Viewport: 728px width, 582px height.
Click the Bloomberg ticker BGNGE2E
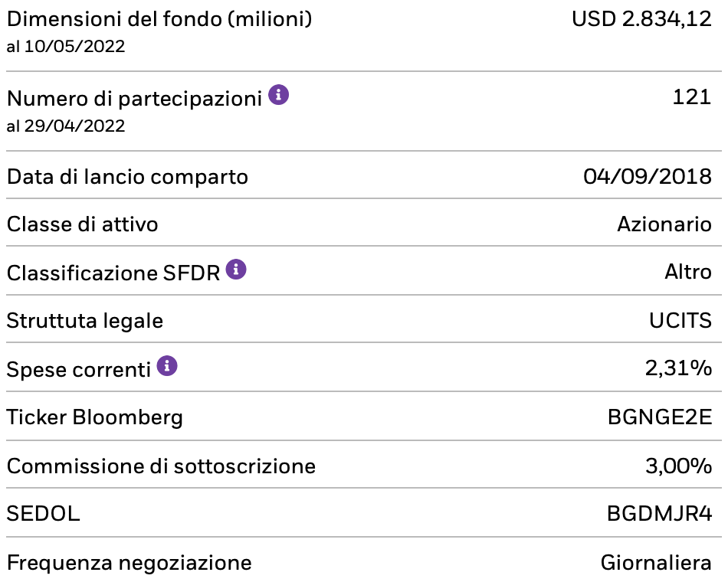pyautogui.click(x=659, y=417)
